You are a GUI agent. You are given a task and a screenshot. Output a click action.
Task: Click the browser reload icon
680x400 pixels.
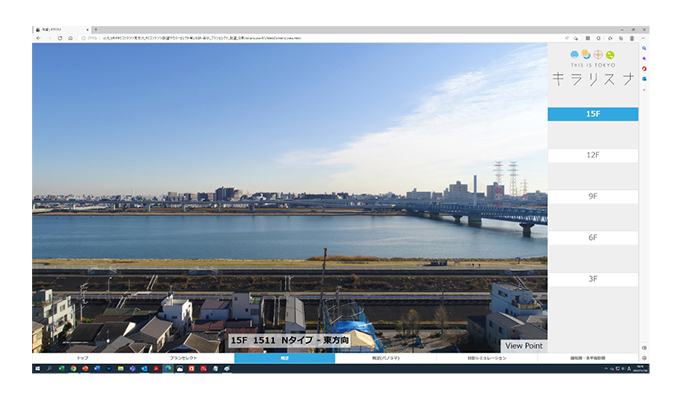click(x=60, y=38)
